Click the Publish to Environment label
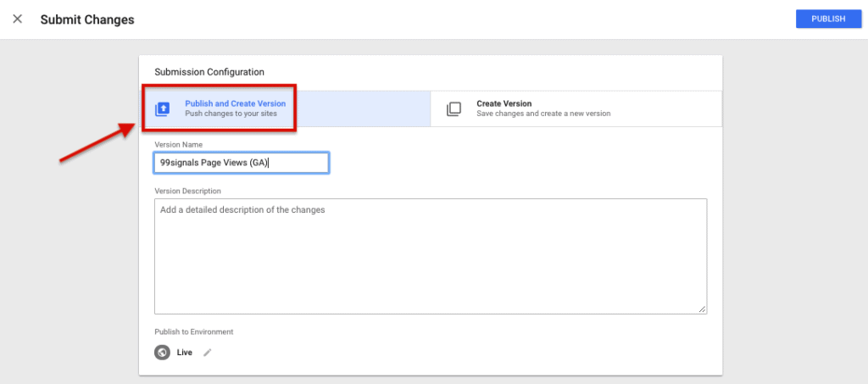This screenshot has height=384, width=868. 193,331
